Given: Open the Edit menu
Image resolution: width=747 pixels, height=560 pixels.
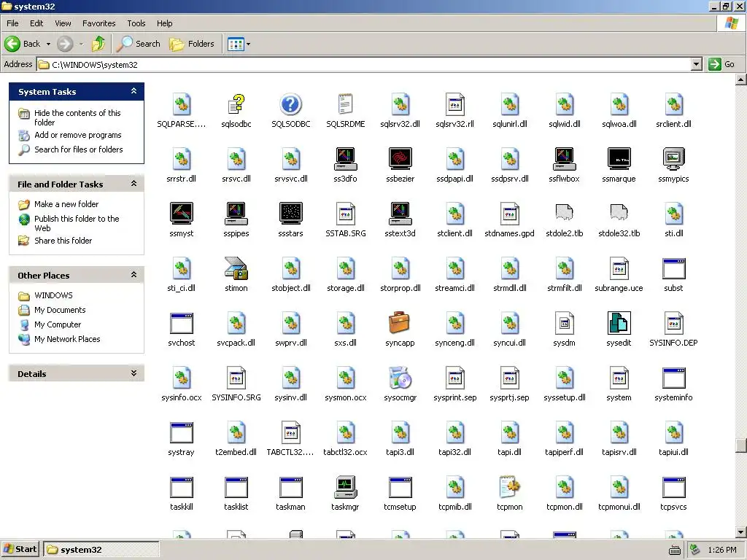Looking at the screenshot, I should pyautogui.click(x=36, y=23).
